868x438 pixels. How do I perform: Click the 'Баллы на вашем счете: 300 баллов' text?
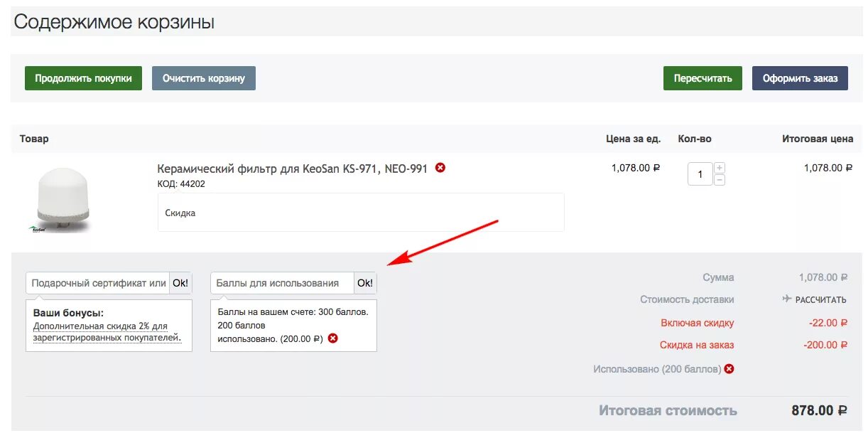coord(293,312)
